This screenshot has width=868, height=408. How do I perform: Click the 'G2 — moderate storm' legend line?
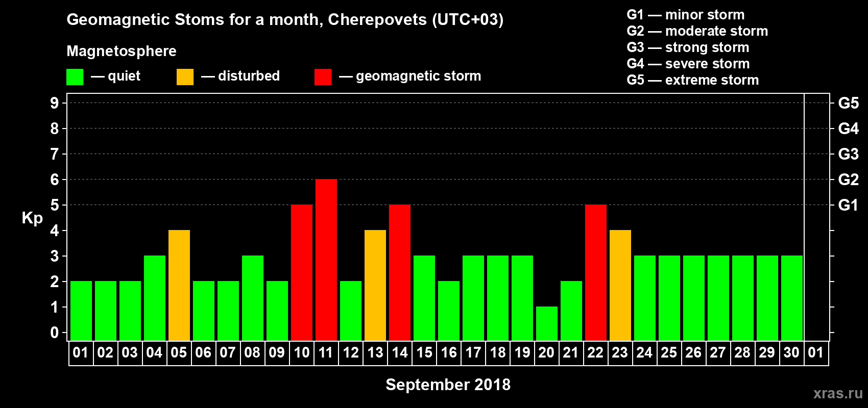697,31
